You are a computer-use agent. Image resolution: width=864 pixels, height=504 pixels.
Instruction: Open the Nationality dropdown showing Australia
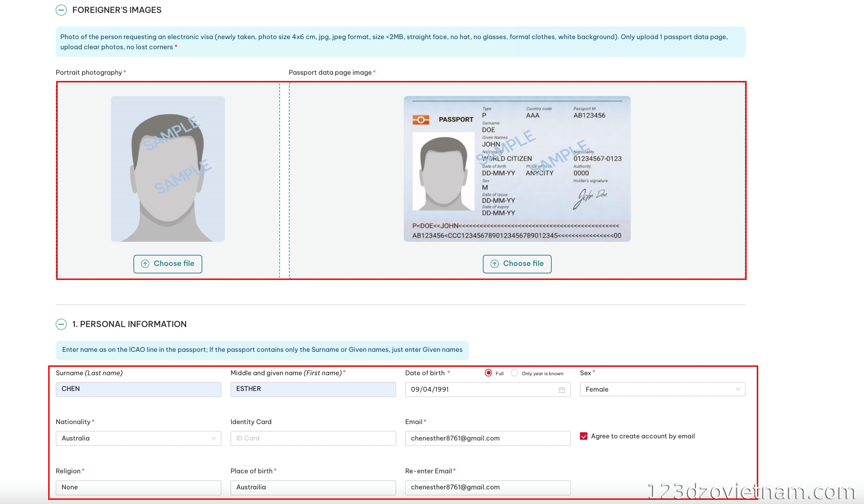pyautogui.click(x=139, y=438)
